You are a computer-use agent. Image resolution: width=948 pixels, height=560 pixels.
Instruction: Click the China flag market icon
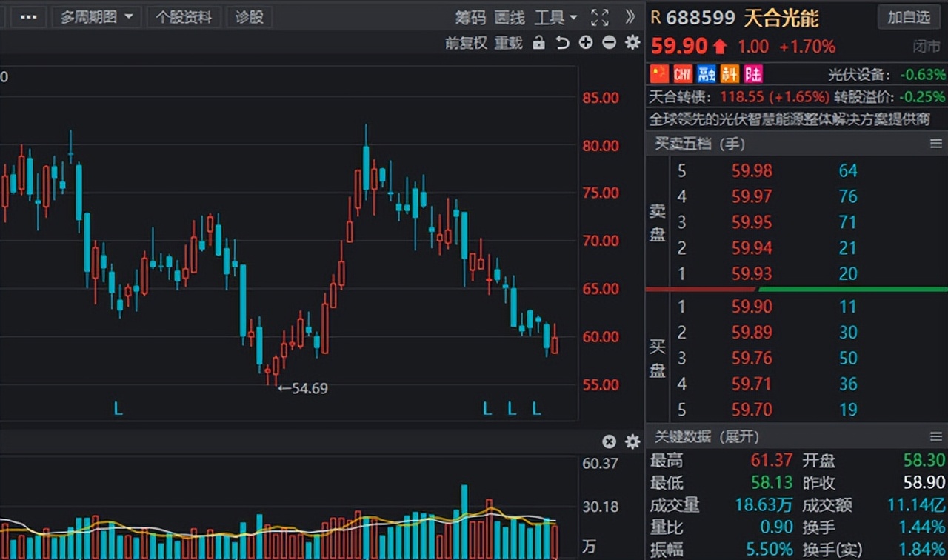[x=659, y=73]
